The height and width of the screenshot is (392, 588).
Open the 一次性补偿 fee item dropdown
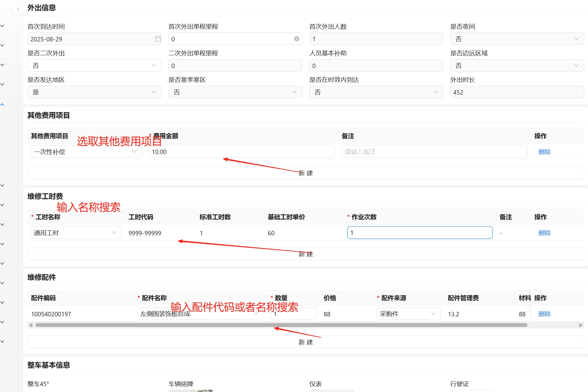(x=86, y=151)
